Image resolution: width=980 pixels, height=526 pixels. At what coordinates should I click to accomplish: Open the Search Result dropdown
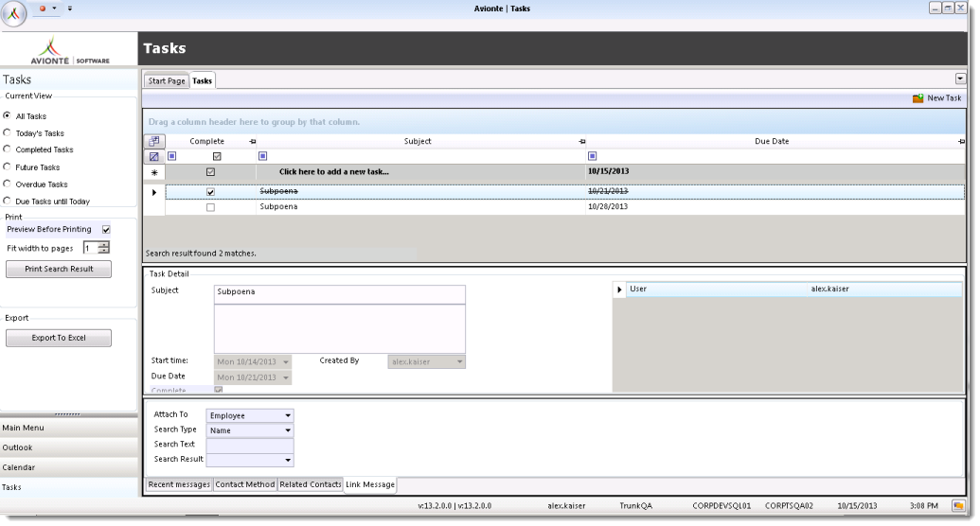click(x=288, y=460)
